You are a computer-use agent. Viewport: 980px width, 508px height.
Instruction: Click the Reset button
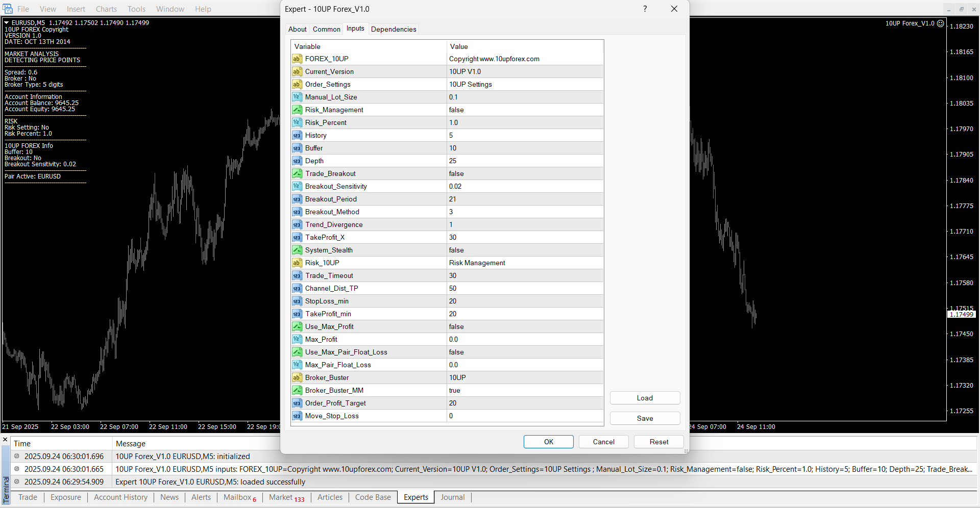click(x=658, y=442)
